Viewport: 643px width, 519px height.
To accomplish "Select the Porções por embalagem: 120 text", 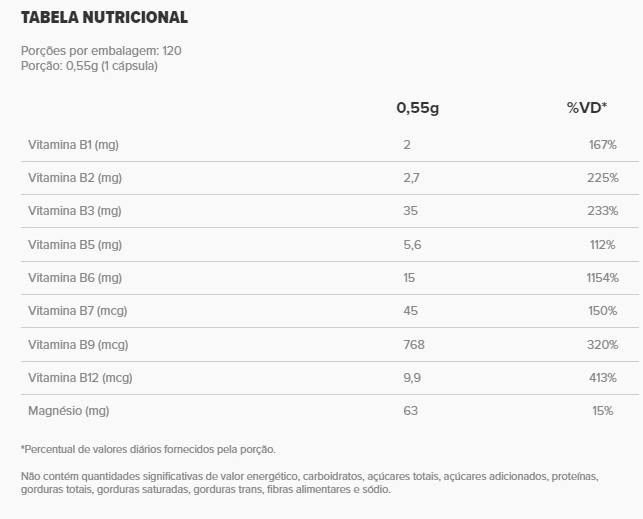I will click(x=101, y=51).
